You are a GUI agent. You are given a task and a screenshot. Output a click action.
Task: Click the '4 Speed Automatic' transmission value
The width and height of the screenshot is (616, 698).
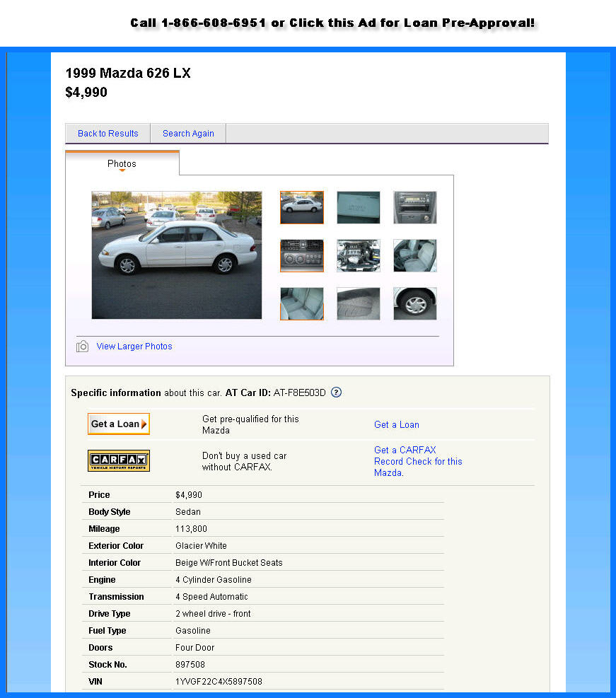pyautogui.click(x=212, y=596)
